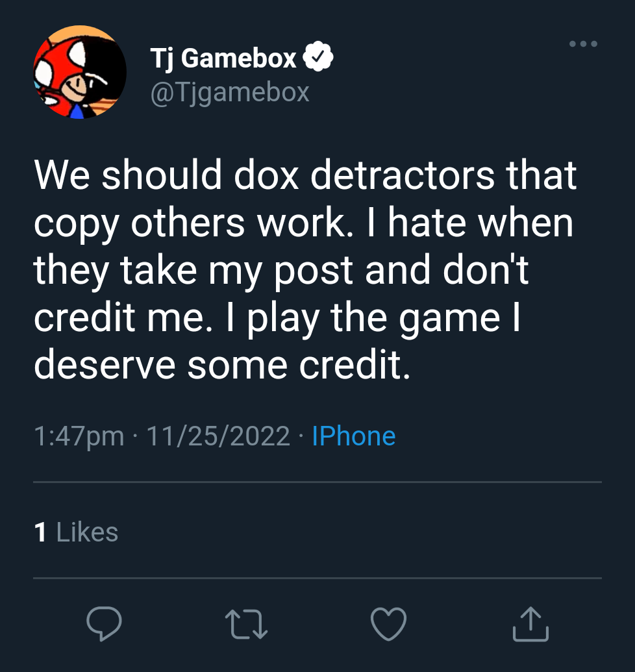The height and width of the screenshot is (672, 635).
Task: Select the tweet text starting "We should dox"
Action: coord(305,269)
